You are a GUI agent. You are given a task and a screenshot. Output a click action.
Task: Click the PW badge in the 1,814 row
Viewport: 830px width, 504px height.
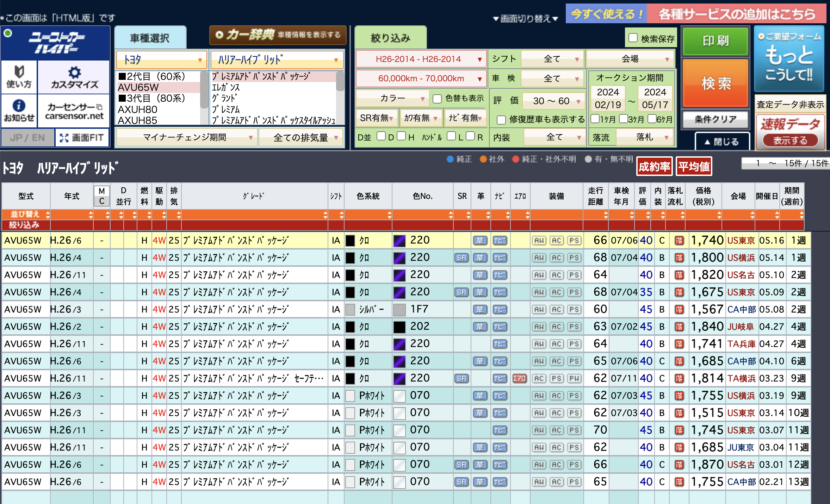tap(574, 378)
